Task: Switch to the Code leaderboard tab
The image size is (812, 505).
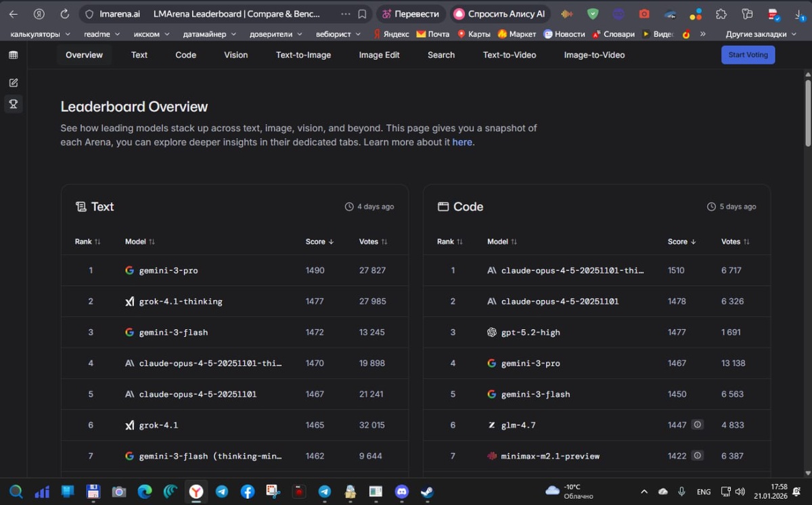Action: [186, 55]
